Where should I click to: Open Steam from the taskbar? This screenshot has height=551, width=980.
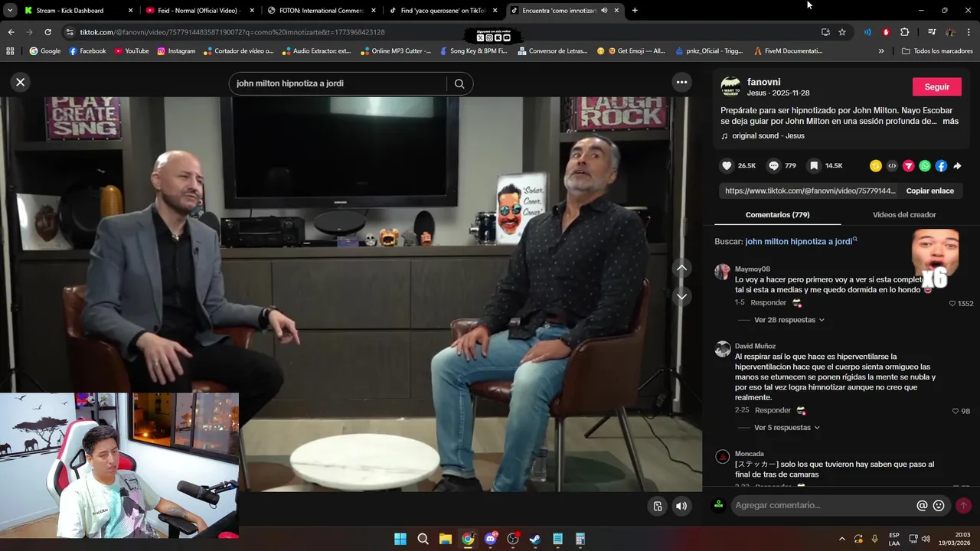[535, 539]
